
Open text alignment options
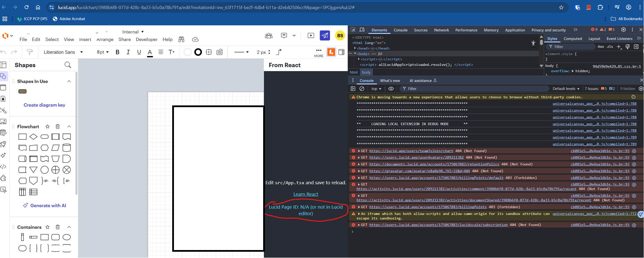coord(160,52)
